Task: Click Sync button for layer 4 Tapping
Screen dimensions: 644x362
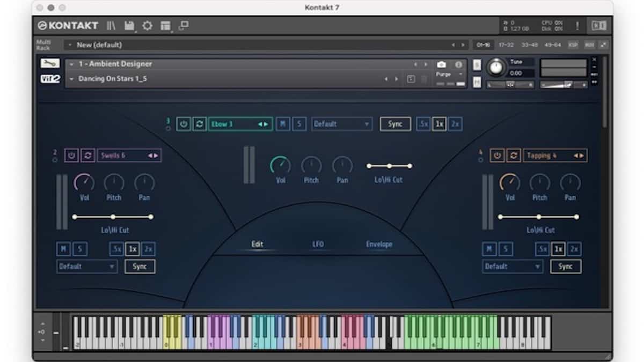Action: (x=566, y=266)
